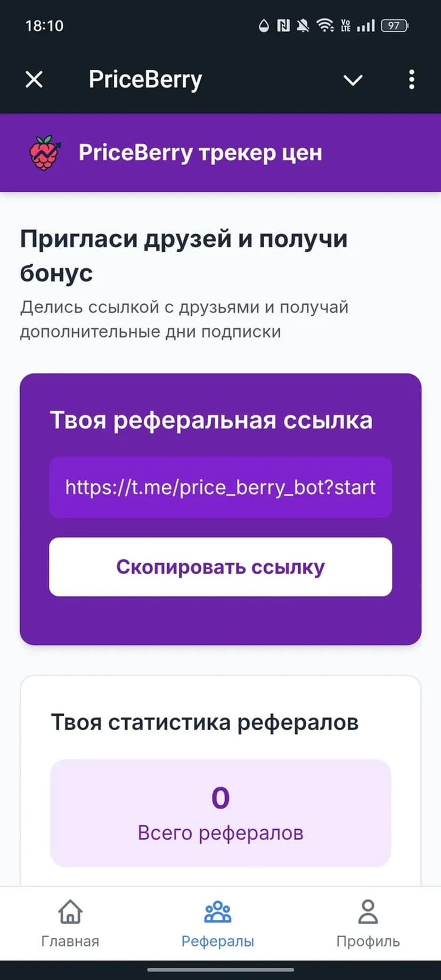This screenshot has width=441, height=980.
Task: Switch to the Профиль tab
Action: [367, 924]
